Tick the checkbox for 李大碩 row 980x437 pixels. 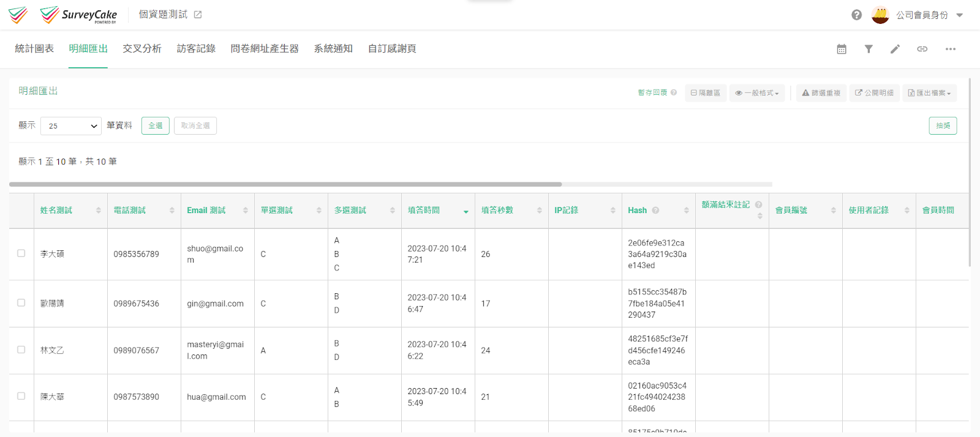pyautogui.click(x=21, y=253)
